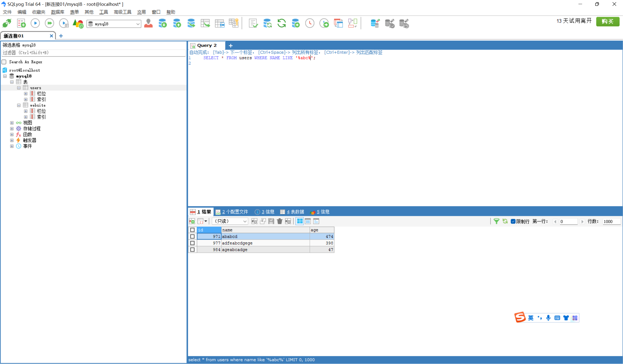Click the trash delete row icon

click(x=280, y=221)
